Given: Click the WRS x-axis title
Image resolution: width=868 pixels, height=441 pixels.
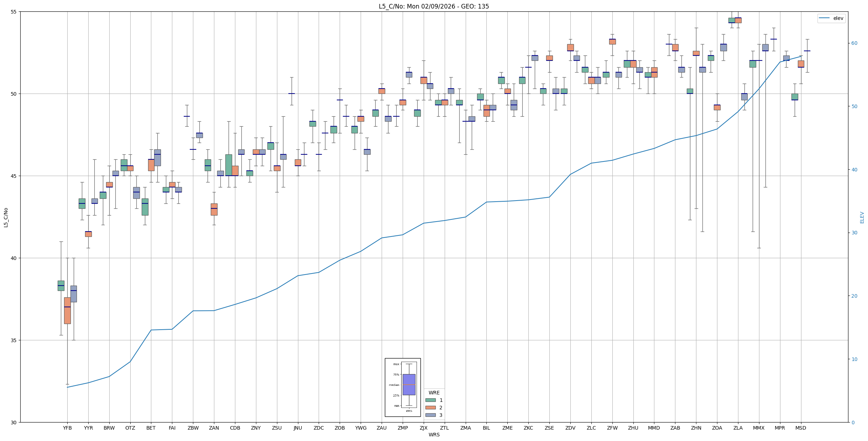Looking at the screenshot, I should click(434, 435).
